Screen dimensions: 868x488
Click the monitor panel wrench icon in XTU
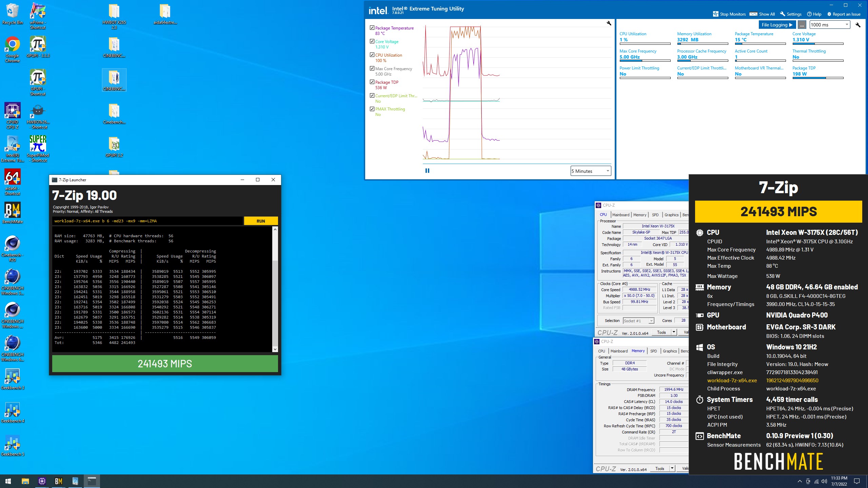tap(858, 25)
